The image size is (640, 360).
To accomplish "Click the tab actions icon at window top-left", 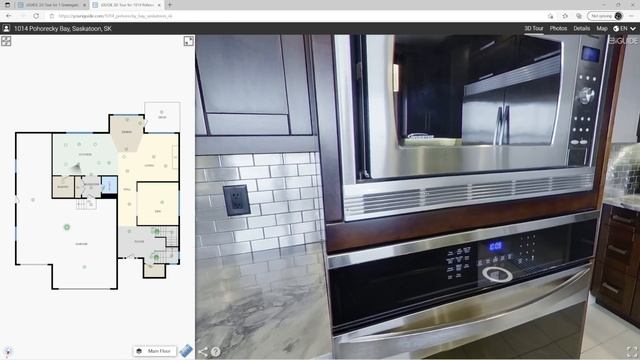I will pos(7,5).
